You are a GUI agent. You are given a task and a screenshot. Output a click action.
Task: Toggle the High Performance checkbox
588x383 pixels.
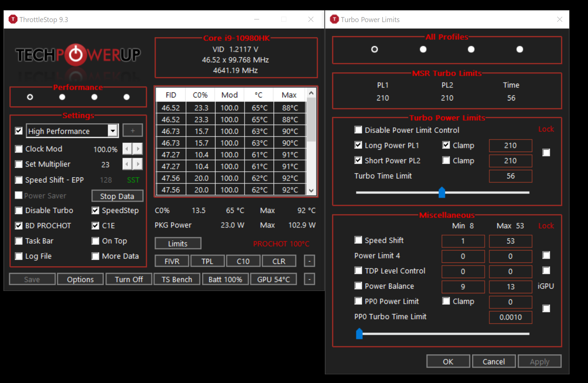19,131
